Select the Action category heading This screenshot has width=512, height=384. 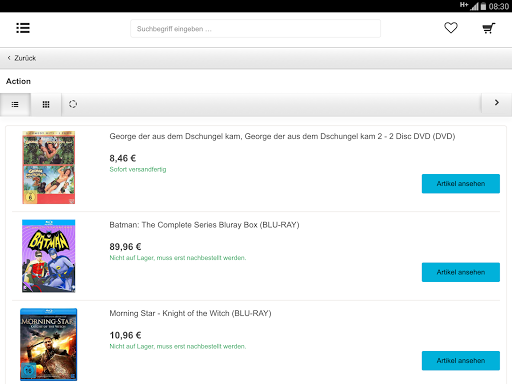[x=18, y=81]
